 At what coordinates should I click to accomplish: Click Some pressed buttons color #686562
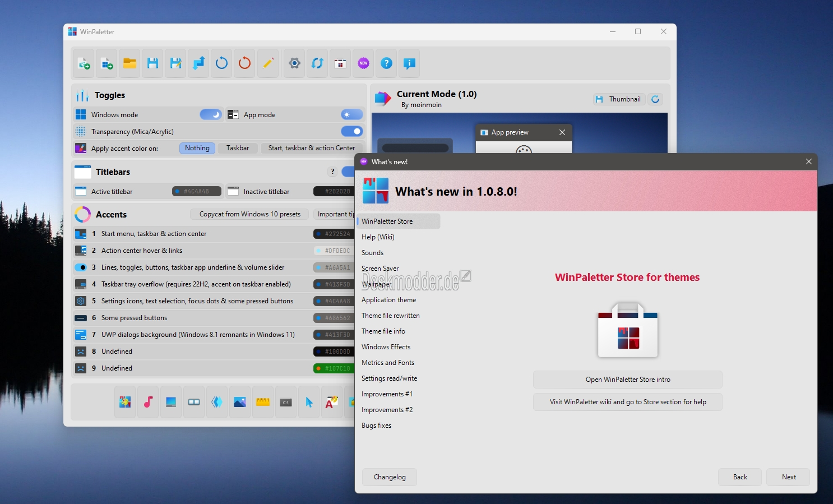tap(334, 318)
